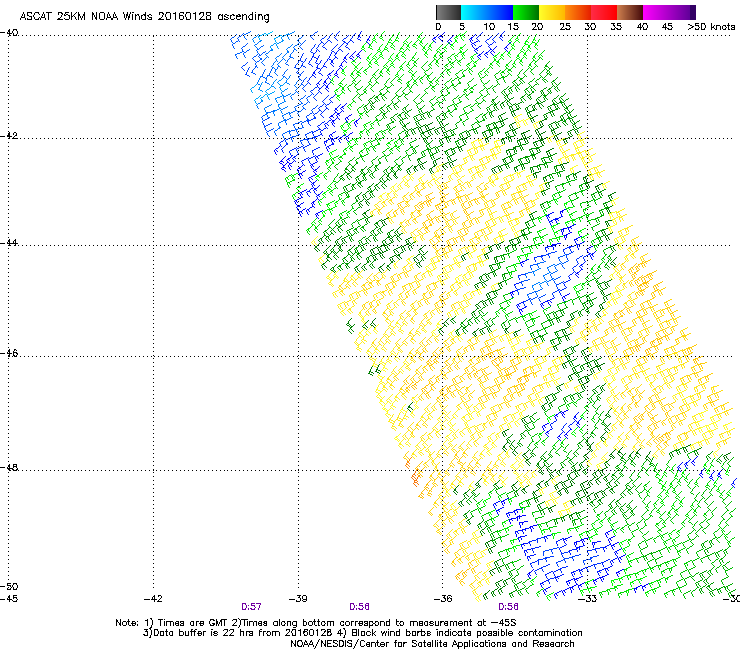Click the NOAA/NESDIS Center for Satellite Applications credit
The image size is (740, 650).
point(432,644)
